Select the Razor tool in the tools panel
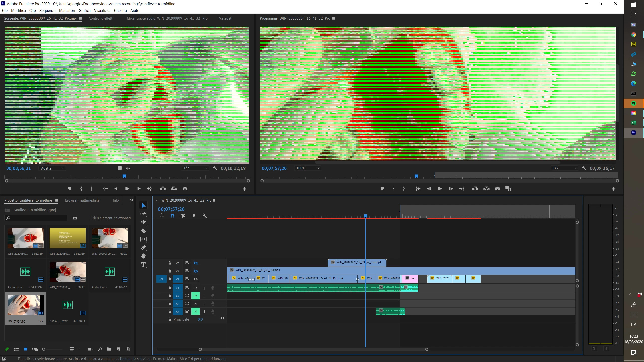 143,231
